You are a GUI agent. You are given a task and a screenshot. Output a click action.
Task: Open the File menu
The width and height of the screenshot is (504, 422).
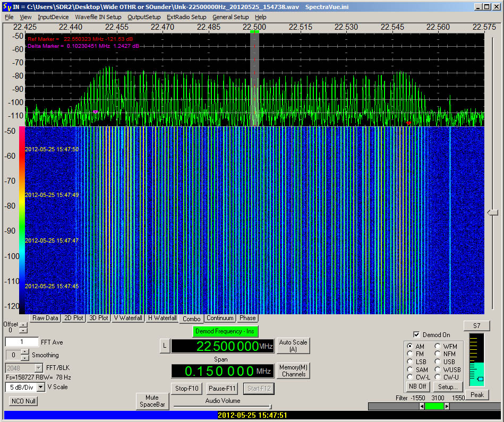(9, 17)
